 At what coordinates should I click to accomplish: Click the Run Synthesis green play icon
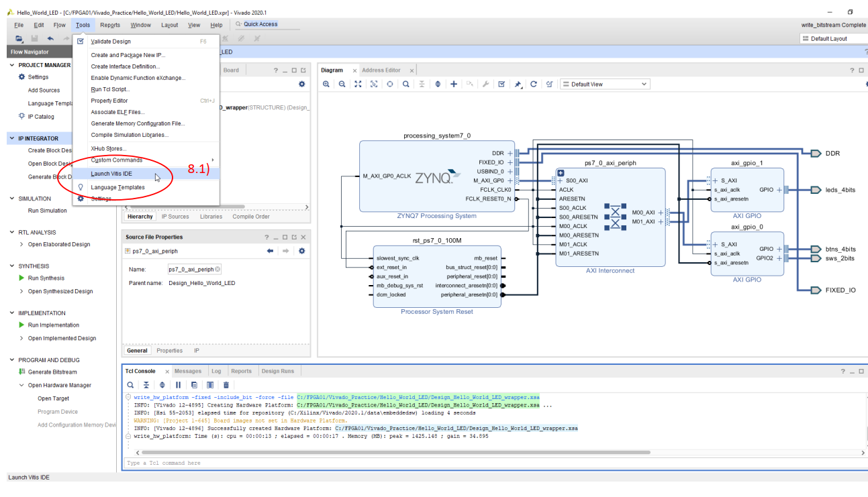coord(22,278)
